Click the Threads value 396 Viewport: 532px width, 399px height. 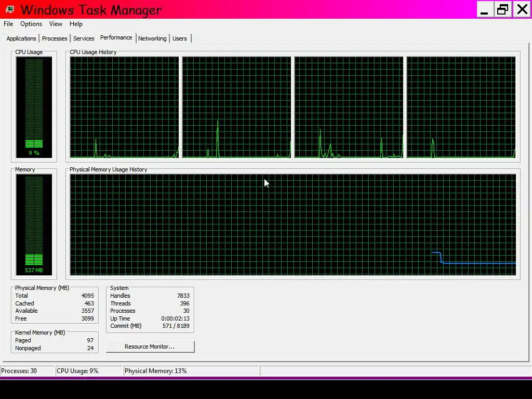pyautogui.click(x=185, y=303)
